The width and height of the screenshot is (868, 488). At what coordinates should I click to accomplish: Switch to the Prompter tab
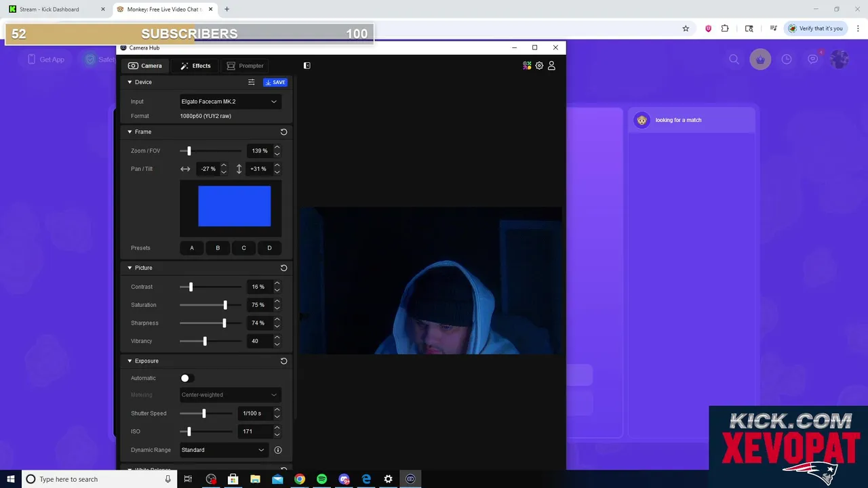point(245,66)
